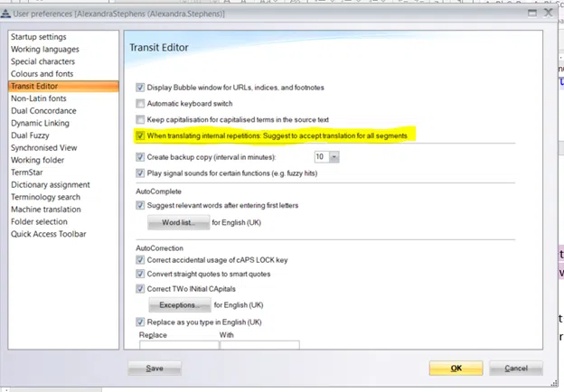Toggle Correct TWo INitial CApitals checkbox

140,288
